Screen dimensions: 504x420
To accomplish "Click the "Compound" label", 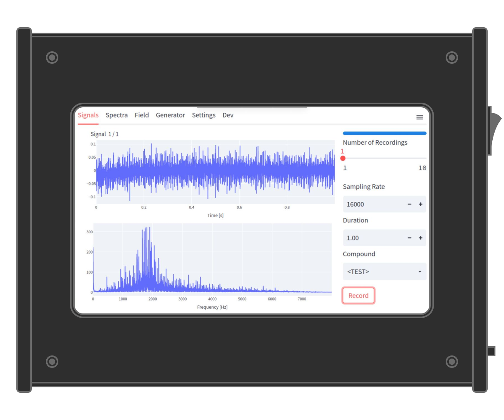I will pyautogui.click(x=359, y=254).
